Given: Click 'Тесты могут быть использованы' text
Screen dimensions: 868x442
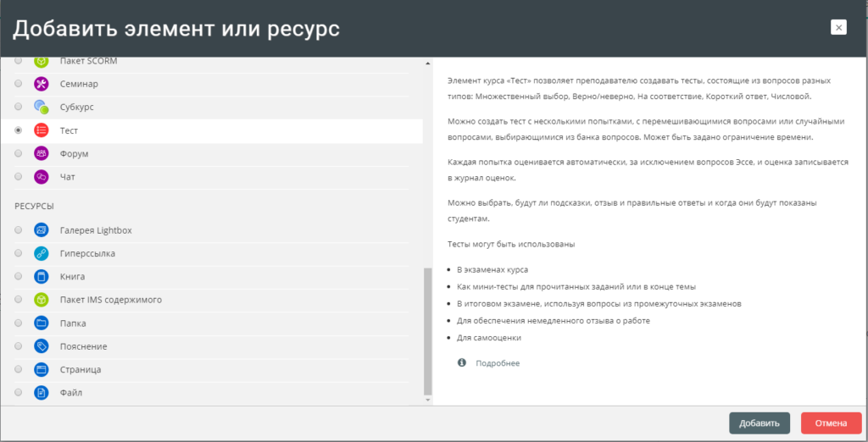Looking at the screenshot, I should click(x=511, y=243).
